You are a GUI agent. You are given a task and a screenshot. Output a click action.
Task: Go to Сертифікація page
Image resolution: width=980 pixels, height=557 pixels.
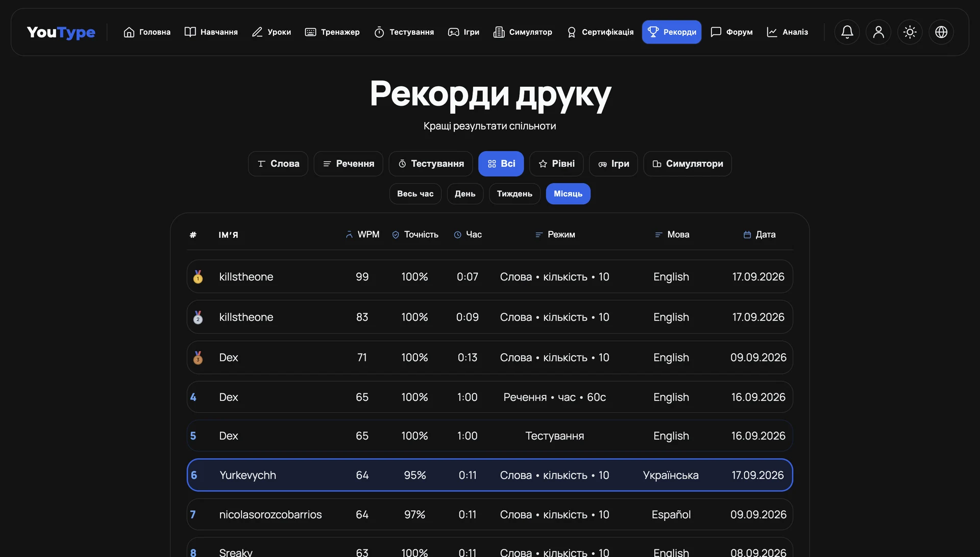click(x=600, y=32)
